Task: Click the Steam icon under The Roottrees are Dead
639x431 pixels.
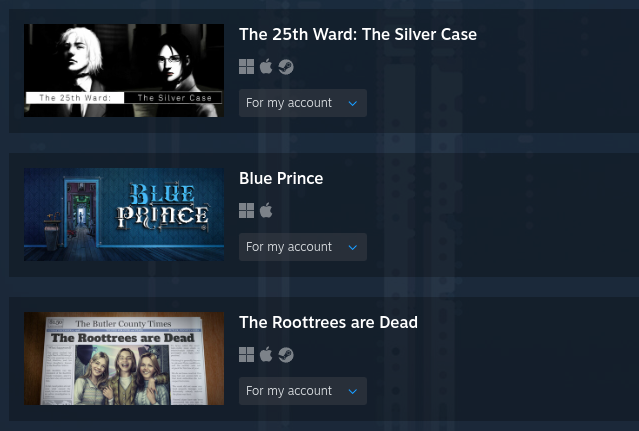Action: pyautogui.click(x=286, y=355)
